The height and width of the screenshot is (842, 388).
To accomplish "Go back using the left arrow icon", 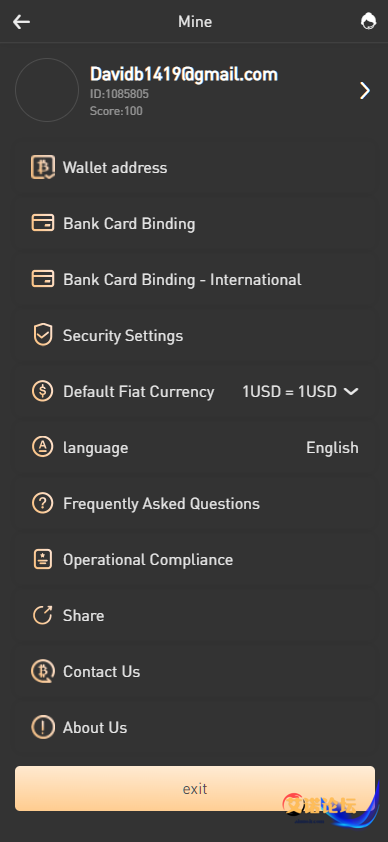I will pos(21,22).
